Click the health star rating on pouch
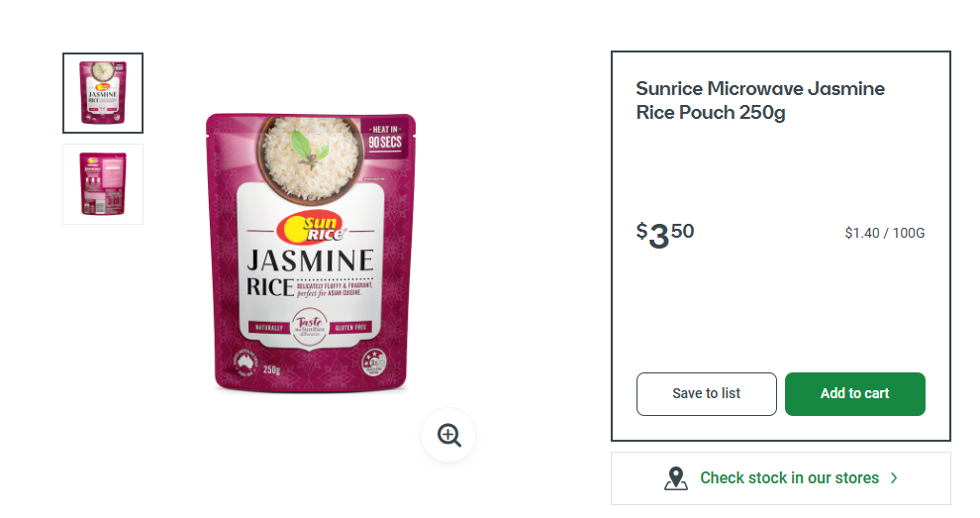The height and width of the screenshot is (518, 980). coord(375,363)
